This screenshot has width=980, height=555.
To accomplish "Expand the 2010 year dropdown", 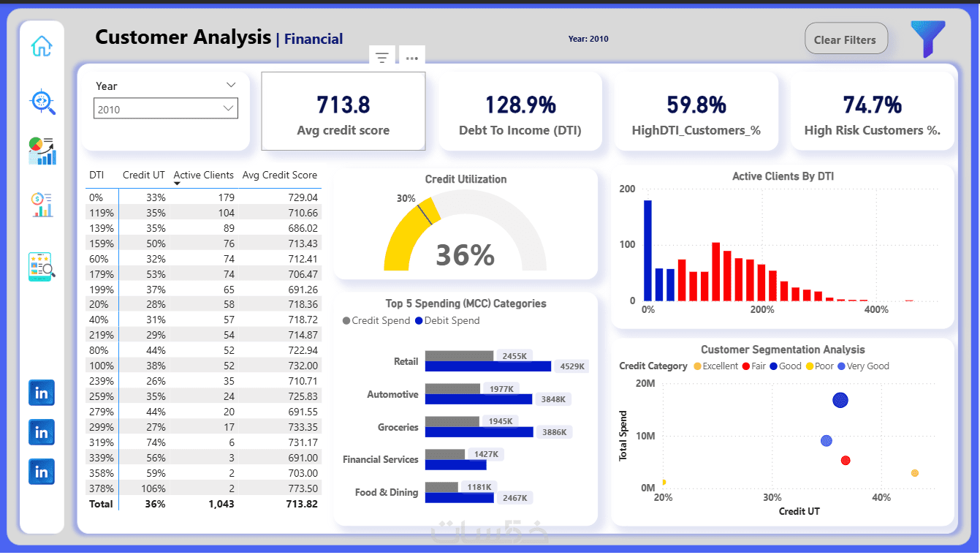I will [166, 109].
